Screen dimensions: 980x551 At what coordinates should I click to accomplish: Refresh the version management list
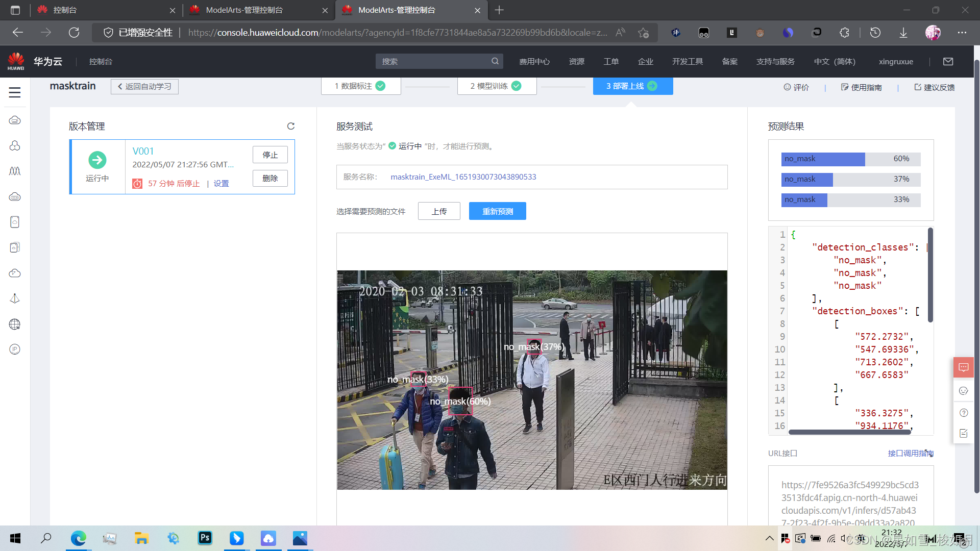point(291,126)
